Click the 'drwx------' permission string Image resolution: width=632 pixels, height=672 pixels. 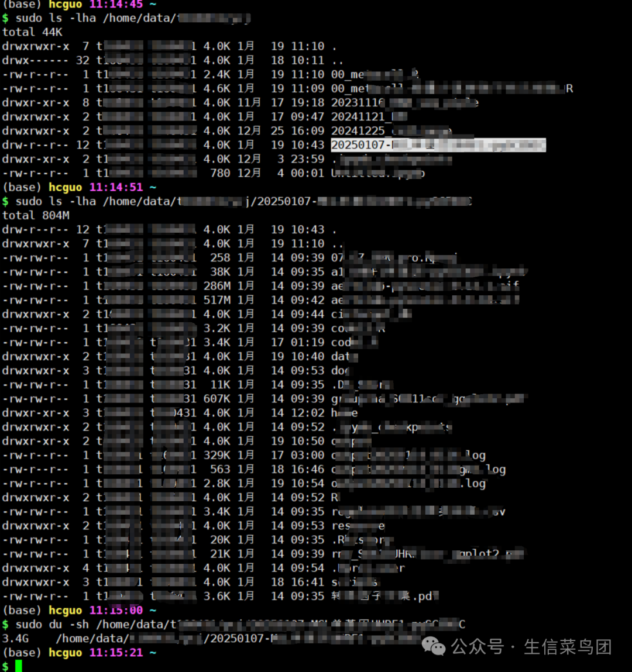[x=36, y=60]
